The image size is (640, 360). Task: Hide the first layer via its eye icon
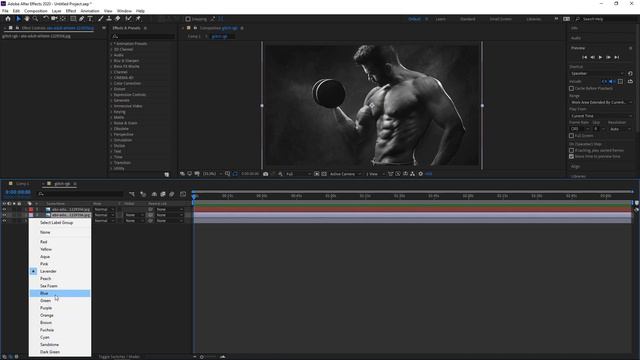tap(4, 209)
